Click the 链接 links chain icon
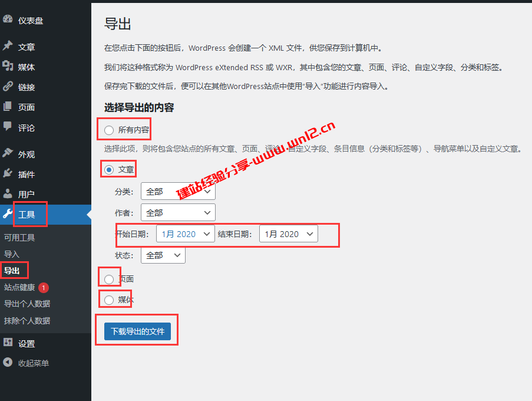 coord(8,87)
